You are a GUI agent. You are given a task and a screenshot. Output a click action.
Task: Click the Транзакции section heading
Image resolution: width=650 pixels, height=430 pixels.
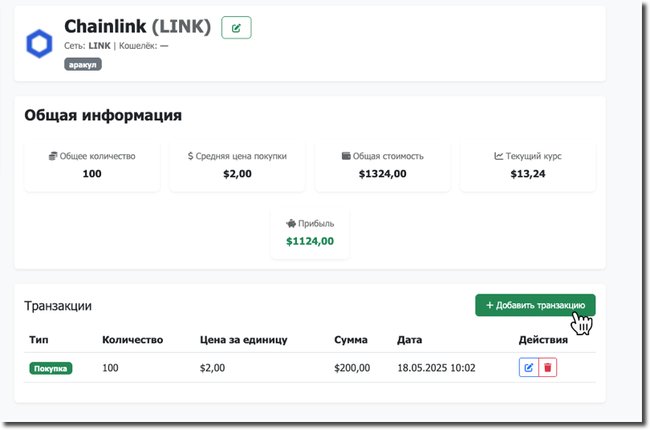point(58,306)
